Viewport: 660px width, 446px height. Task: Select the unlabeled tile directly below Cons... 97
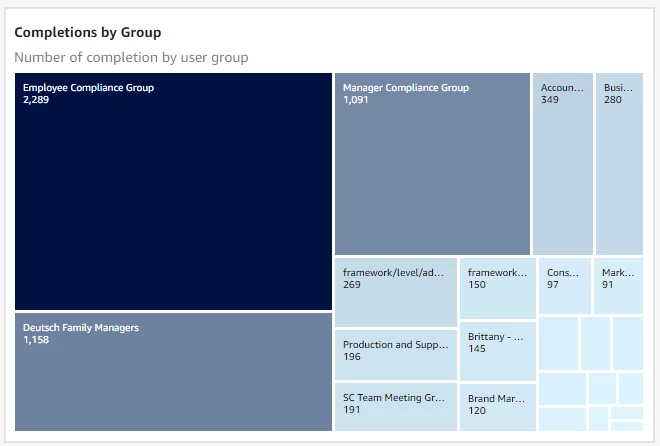point(558,343)
